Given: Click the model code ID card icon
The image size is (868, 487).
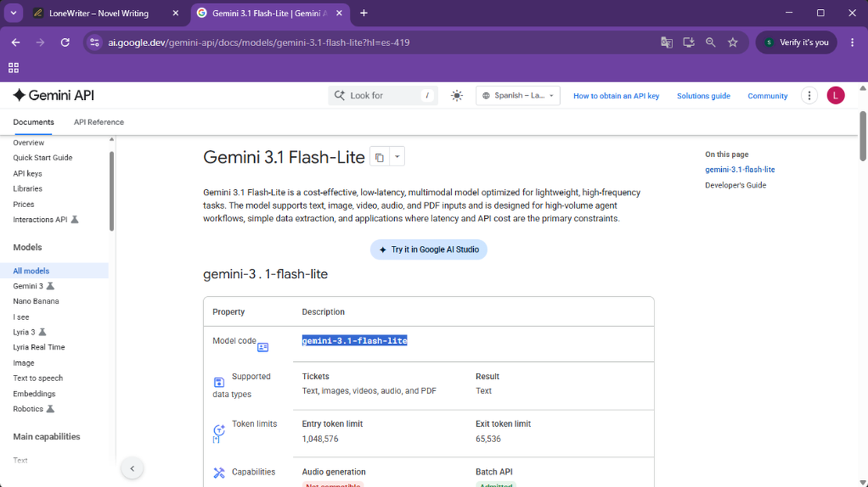Looking at the screenshot, I should (262, 347).
